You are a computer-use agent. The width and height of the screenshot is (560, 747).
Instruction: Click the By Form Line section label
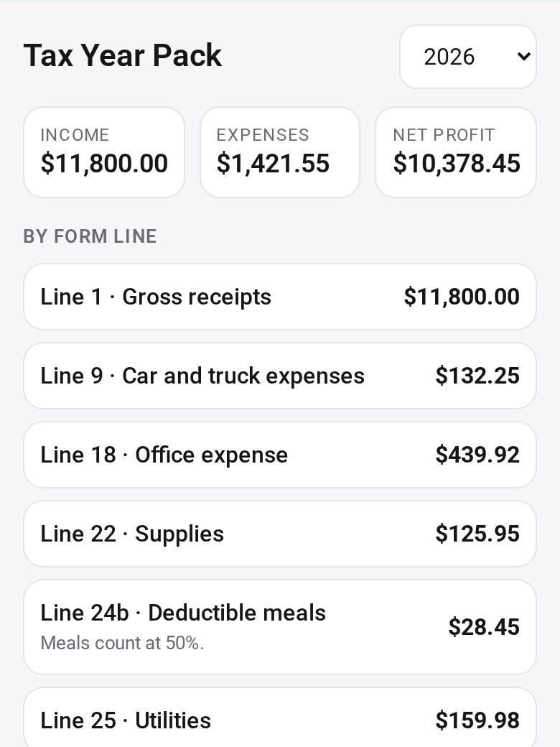click(x=90, y=236)
